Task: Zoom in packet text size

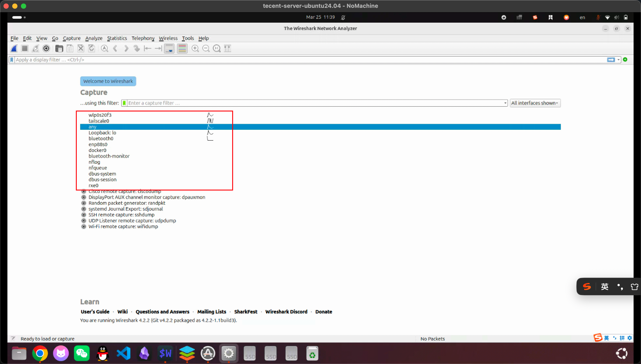Action: click(195, 48)
